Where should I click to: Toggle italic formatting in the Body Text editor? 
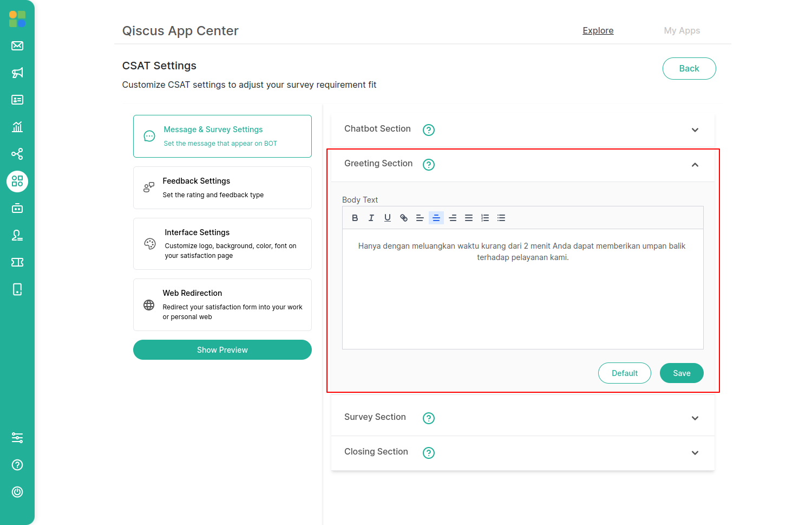pos(371,218)
